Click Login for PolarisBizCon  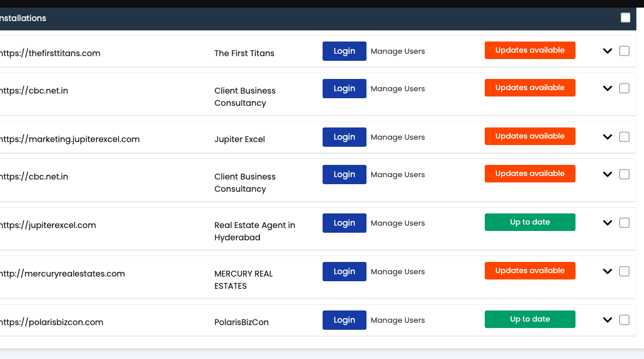pos(344,320)
